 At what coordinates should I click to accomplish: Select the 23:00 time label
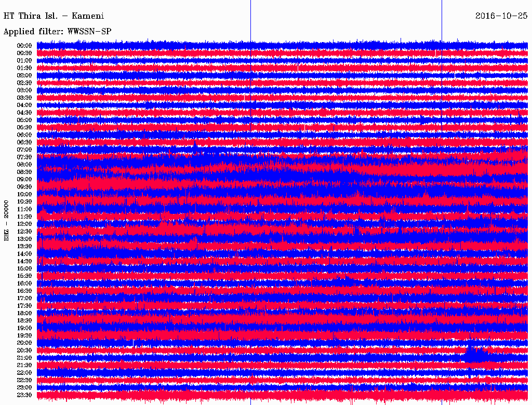24,387
